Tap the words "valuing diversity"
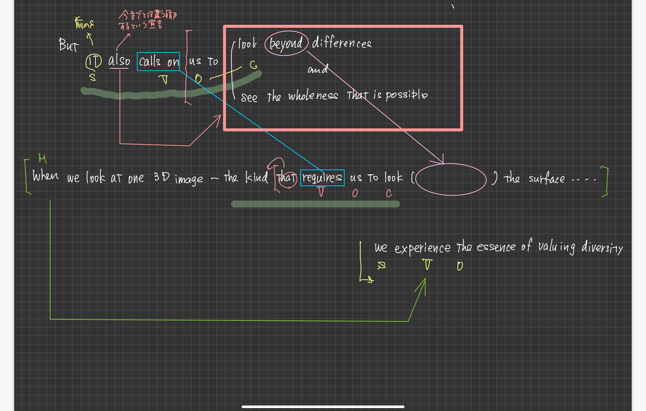Screen dimensions: 646x411 tap(579, 247)
